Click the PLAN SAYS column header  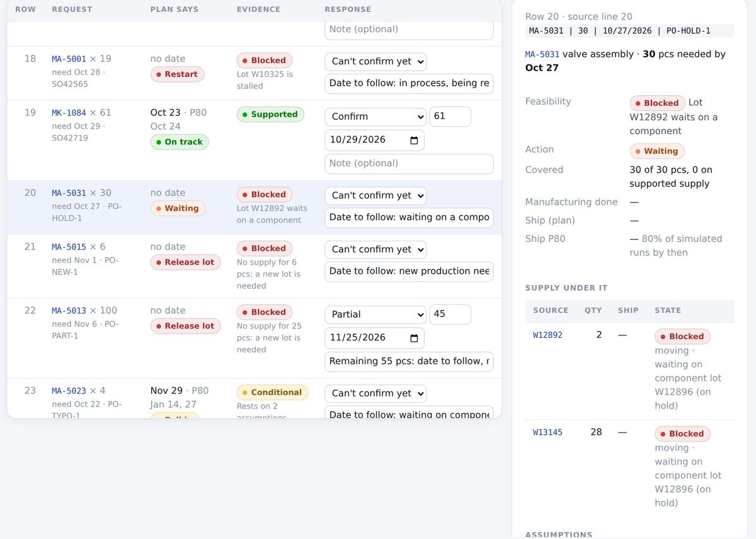click(175, 9)
